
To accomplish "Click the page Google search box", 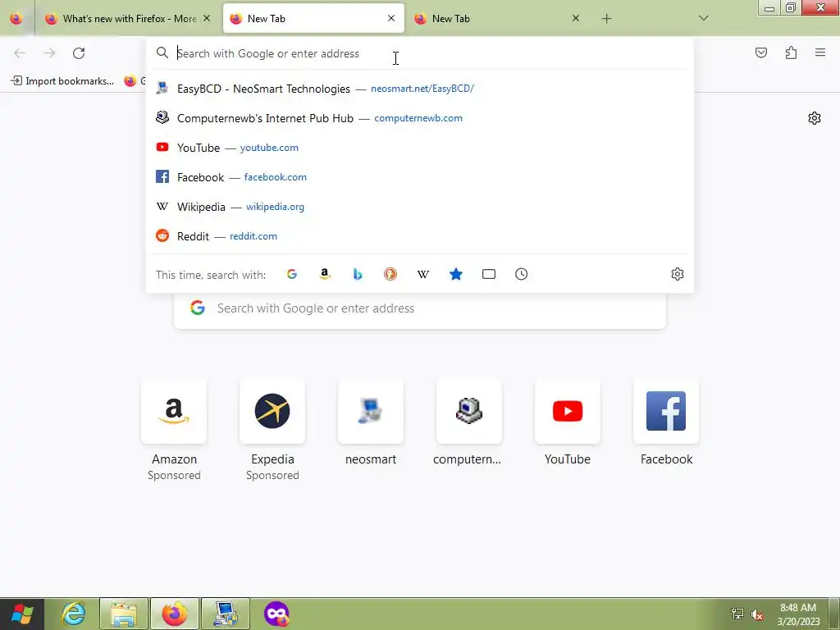I will point(419,308).
